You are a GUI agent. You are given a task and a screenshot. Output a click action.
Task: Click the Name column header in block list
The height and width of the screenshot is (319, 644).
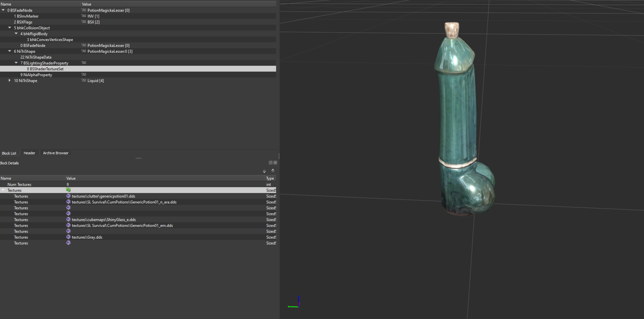pyautogui.click(x=40, y=4)
